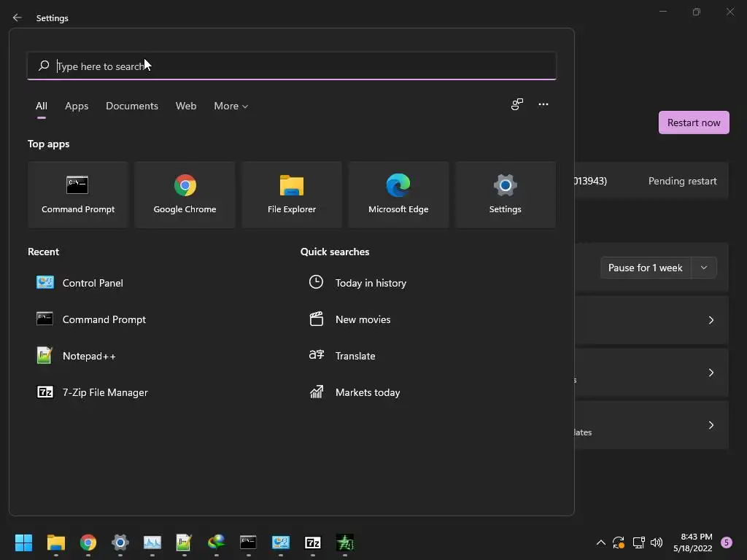
Task: Open search feedback/account icon beside ellipsis
Action: coord(517,104)
